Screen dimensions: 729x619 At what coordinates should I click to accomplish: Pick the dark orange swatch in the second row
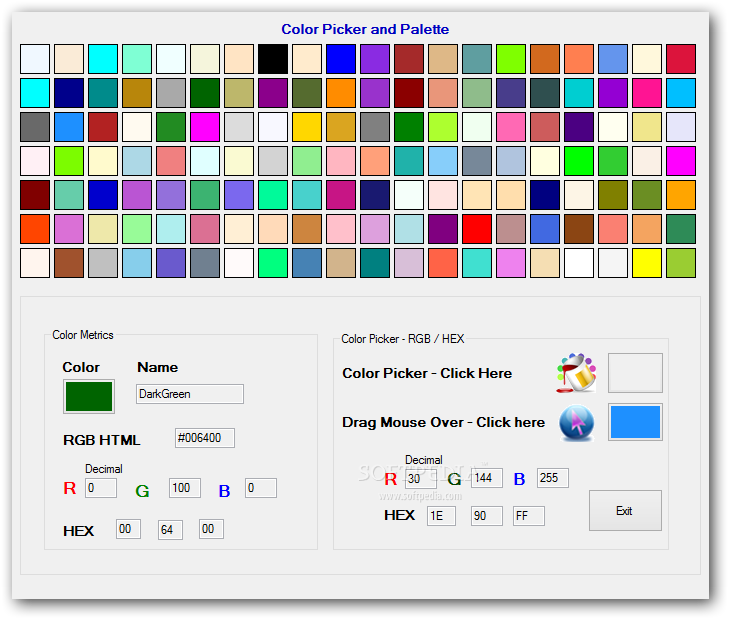341,93
